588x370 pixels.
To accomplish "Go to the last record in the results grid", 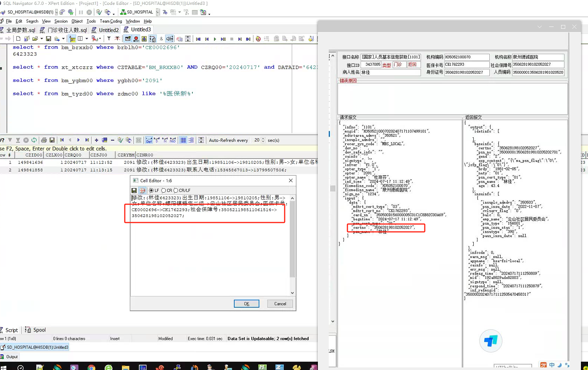I will tap(87, 140).
